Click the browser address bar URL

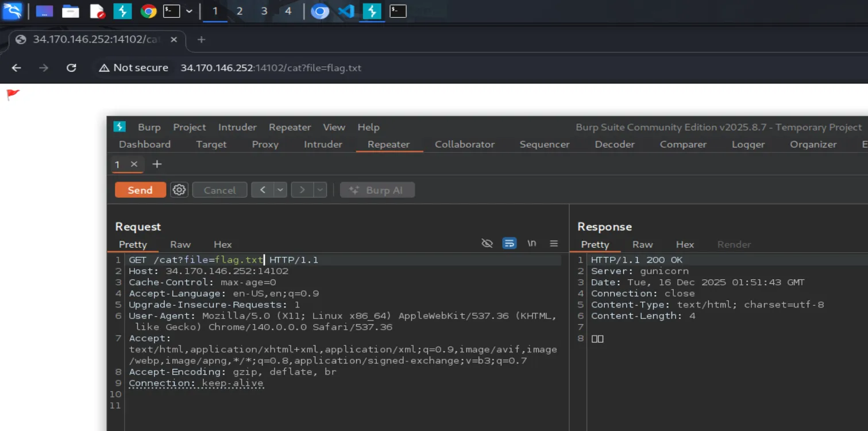tap(271, 68)
